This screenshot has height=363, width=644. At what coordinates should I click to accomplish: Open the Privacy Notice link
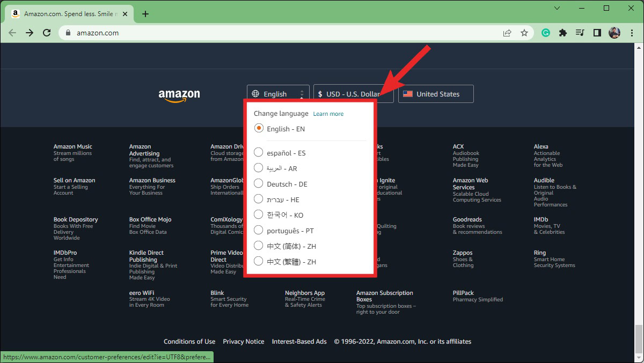pos(244,342)
